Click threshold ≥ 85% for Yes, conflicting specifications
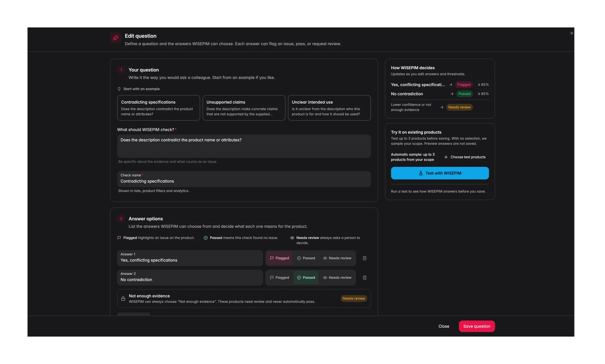605x364 pixels. (x=483, y=85)
